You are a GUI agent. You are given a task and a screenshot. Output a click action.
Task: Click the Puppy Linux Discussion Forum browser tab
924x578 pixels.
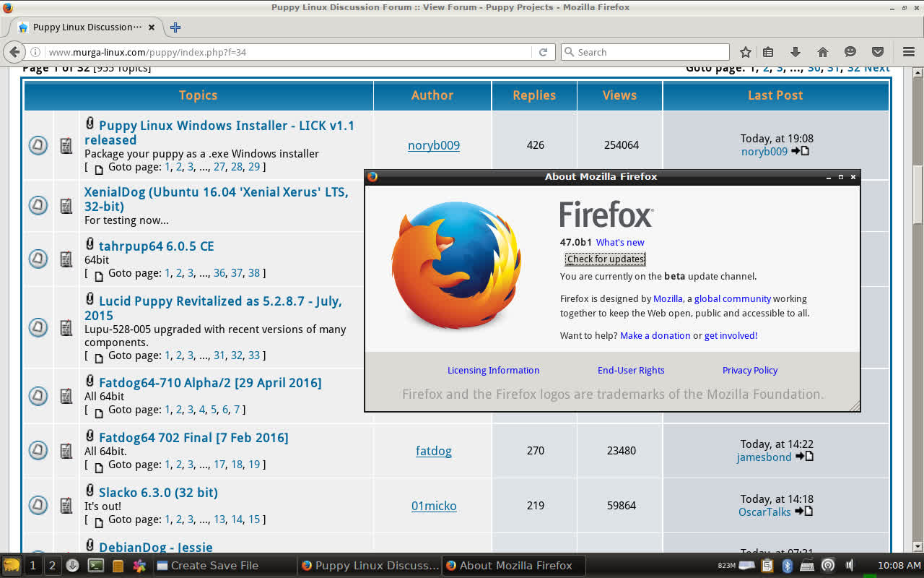point(87,27)
